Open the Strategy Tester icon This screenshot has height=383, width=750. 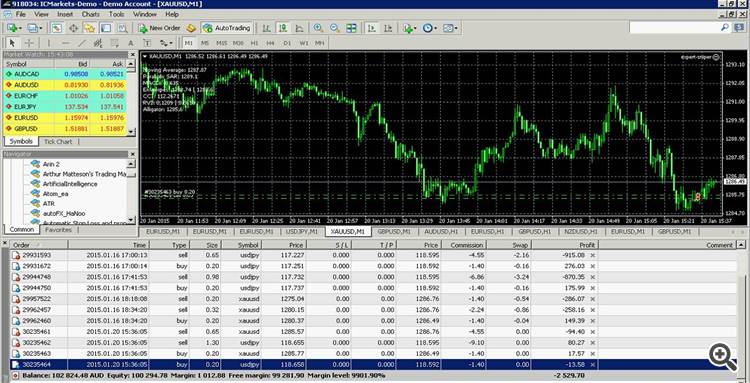click(x=122, y=28)
